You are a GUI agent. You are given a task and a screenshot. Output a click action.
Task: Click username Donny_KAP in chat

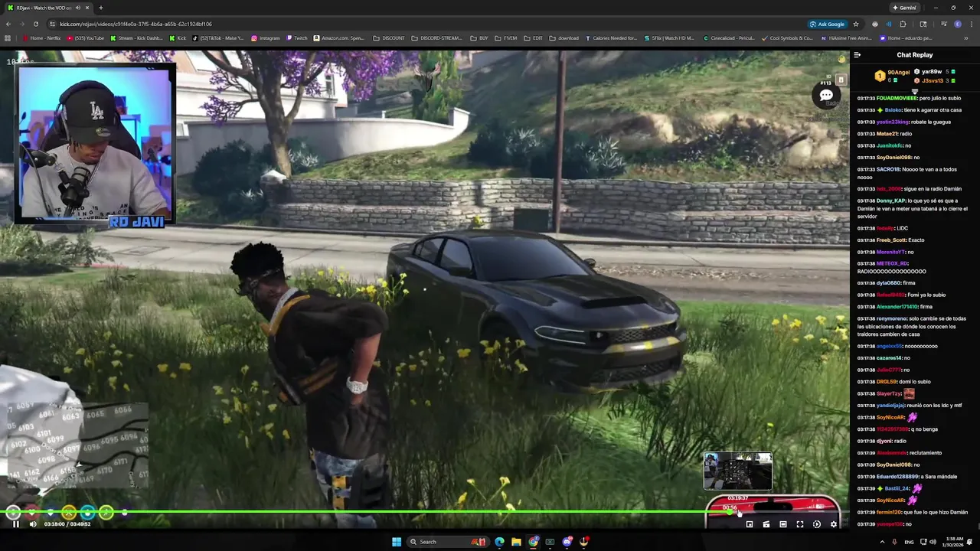click(891, 201)
